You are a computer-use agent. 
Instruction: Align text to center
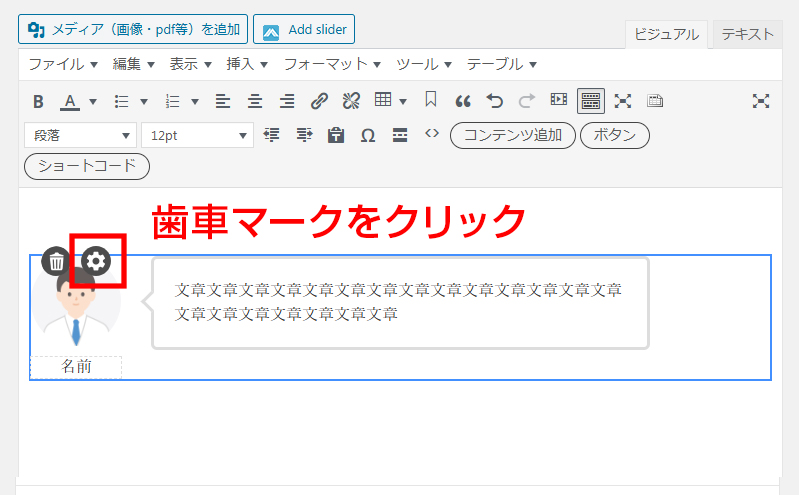(x=255, y=101)
